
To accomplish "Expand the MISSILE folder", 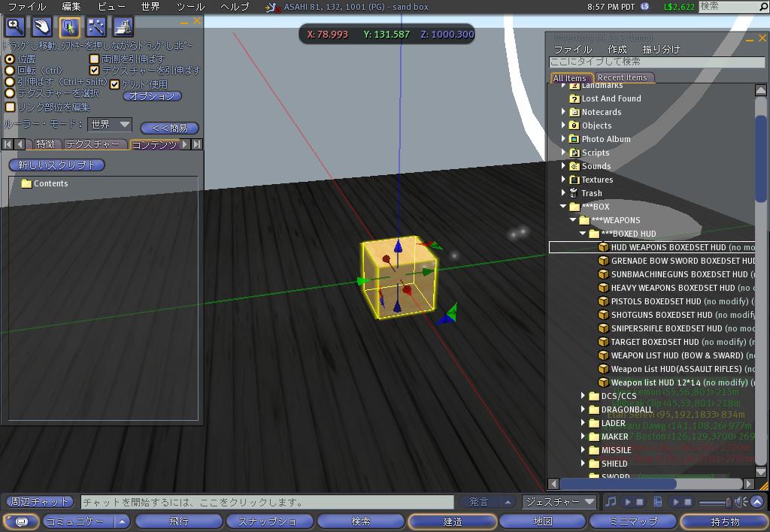I will pos(583,449).
